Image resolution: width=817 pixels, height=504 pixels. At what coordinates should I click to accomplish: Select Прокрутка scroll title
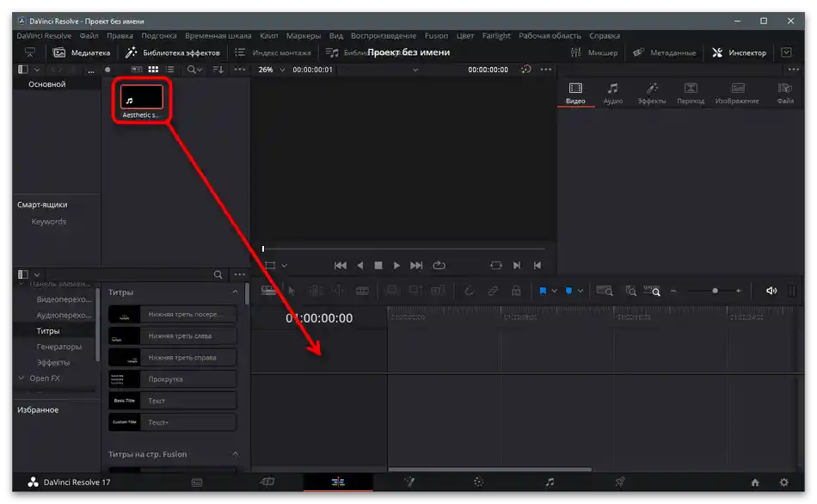(173, 379)
